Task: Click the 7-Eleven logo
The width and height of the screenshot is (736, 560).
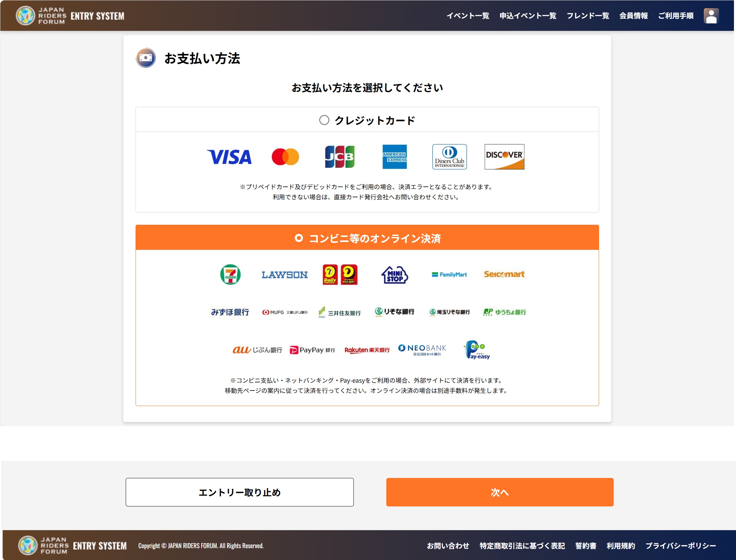Action: coord(230,274)
